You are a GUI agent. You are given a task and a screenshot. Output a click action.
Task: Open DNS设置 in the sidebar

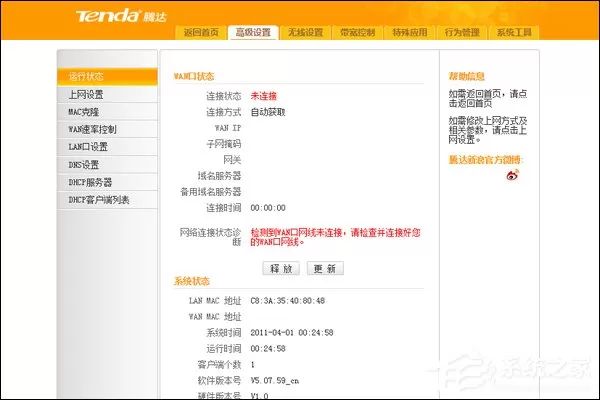point(107,165)
